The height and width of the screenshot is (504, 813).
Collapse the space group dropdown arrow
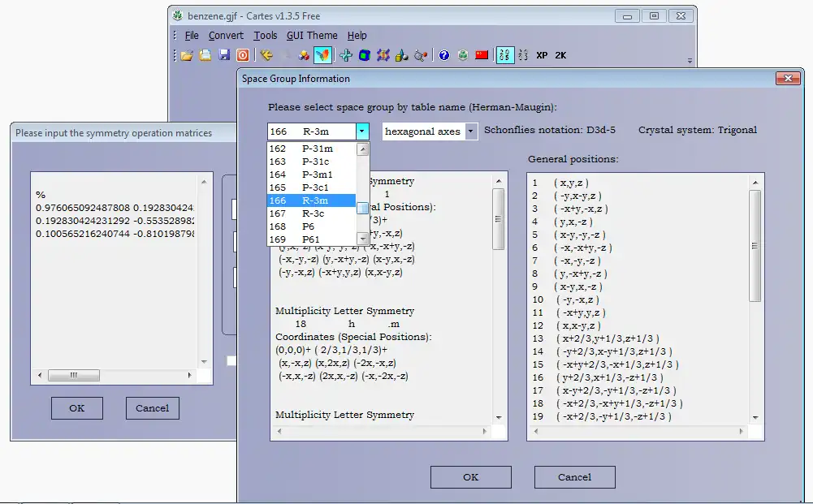tap(362, 131)
